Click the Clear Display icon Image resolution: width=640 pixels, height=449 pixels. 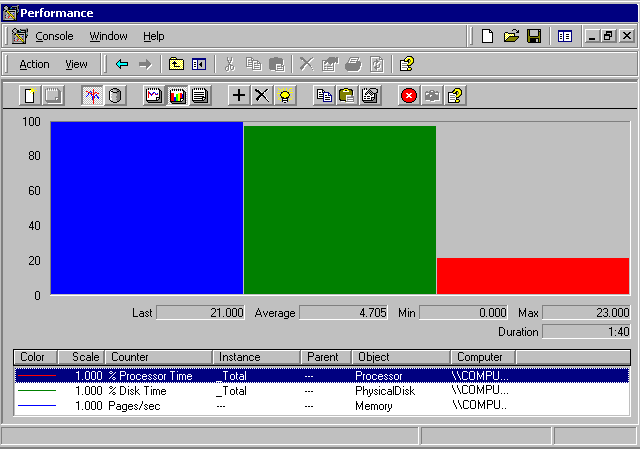click(53, 95)
